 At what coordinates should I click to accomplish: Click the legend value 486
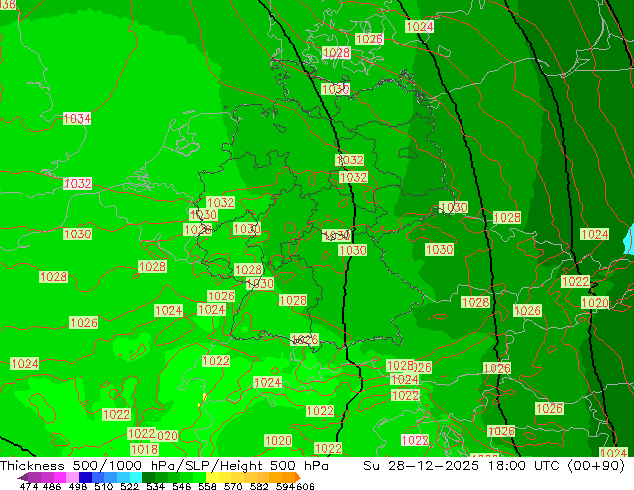pos(52,486)
